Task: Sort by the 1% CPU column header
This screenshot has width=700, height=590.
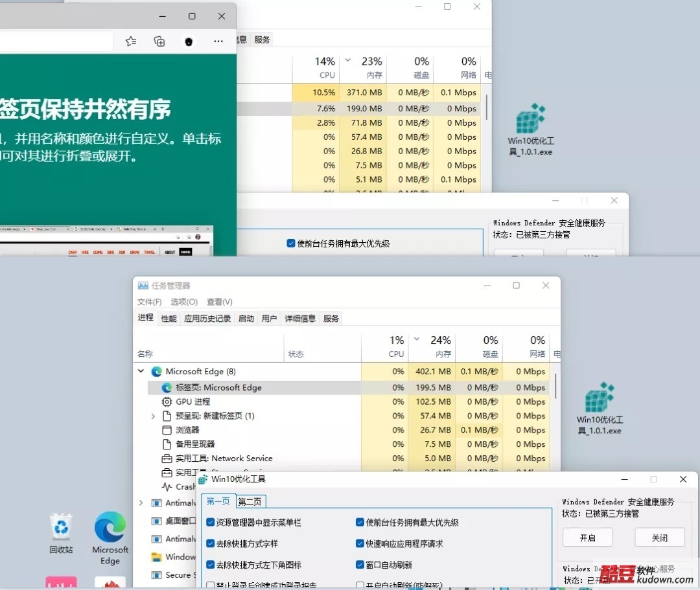Action: pyautogui.click(x=385, y=347)
